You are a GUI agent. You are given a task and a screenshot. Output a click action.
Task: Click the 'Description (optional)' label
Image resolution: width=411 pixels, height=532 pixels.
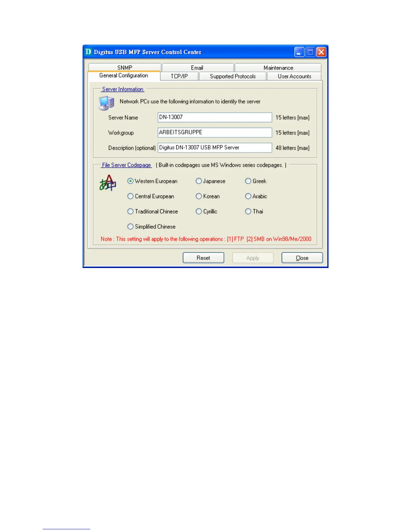point(132,148)
